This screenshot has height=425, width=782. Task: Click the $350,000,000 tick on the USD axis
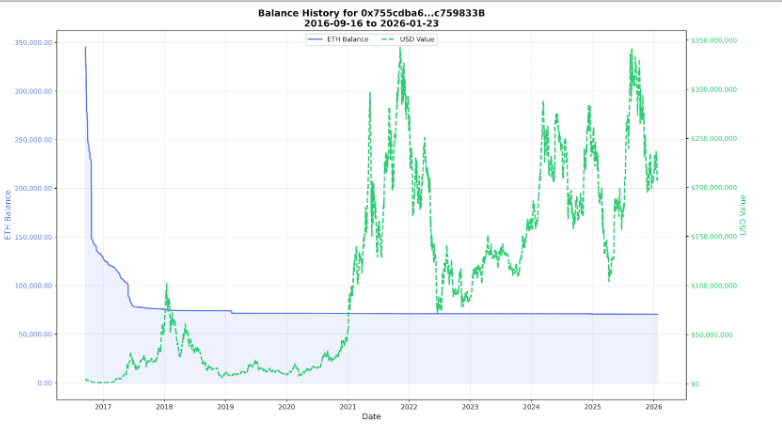pos(714,40)
